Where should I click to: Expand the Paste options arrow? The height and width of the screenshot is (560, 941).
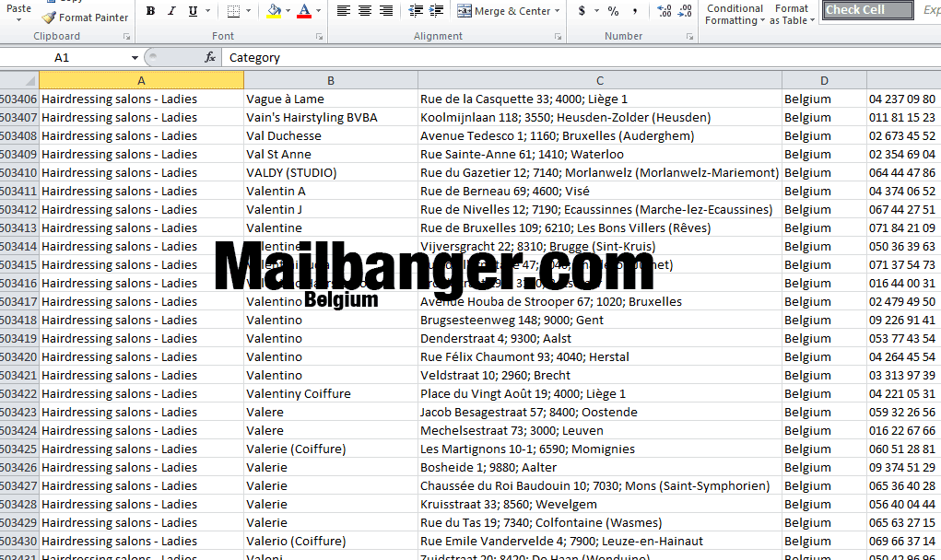pyautogui.click(x=18, y=19)
